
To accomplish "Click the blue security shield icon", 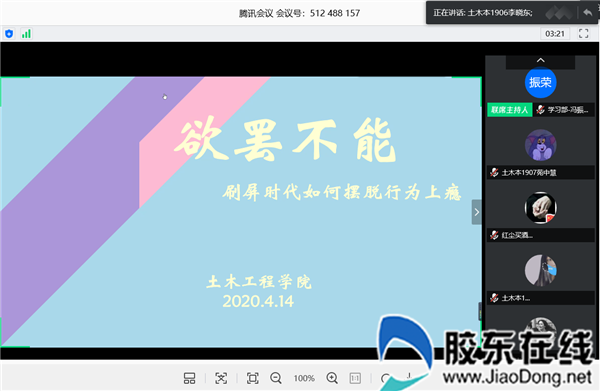I will (x=9, y=34).
